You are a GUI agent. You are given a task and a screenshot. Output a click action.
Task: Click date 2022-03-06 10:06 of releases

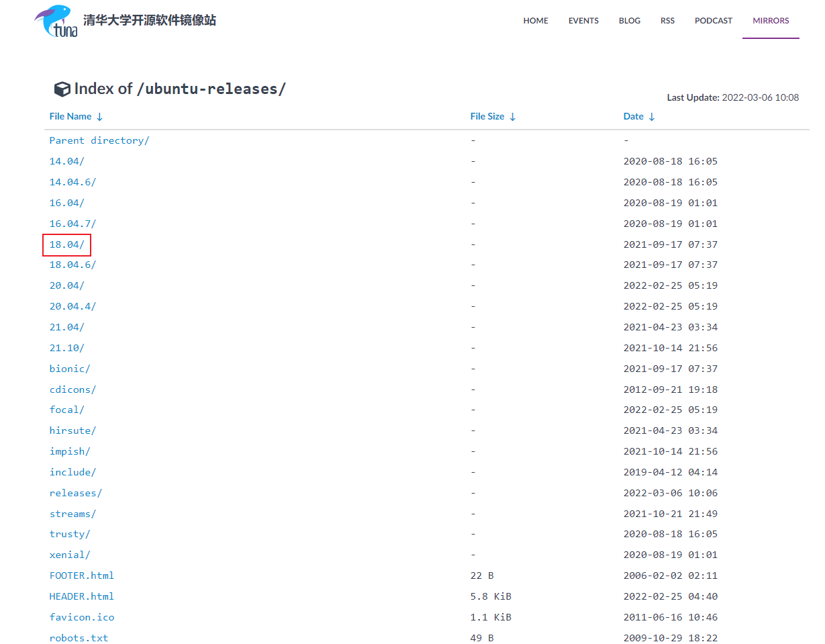[671, 493]
